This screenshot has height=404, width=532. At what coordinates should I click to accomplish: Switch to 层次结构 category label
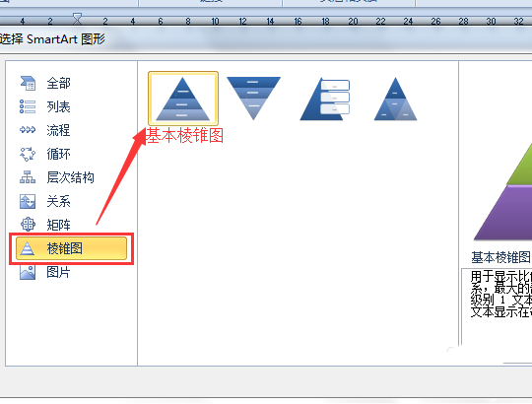pos(70,177)
